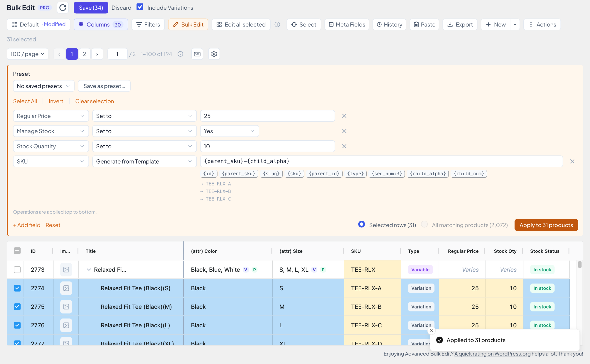The image size is (590, 364).
Task: Open the image placeholder for product 2775
Action: (66, 307)
